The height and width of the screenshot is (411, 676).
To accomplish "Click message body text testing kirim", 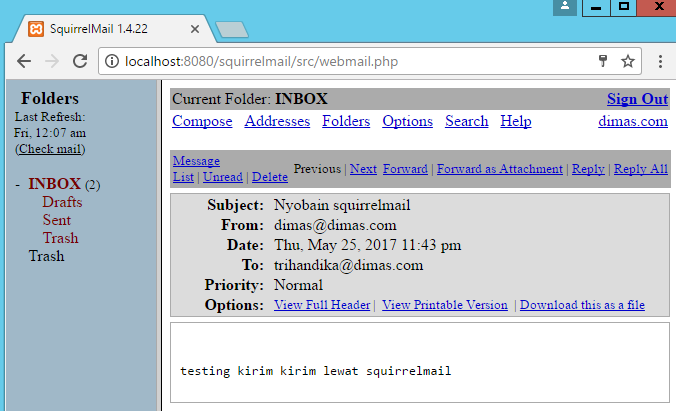I will [x=226, y=371].
